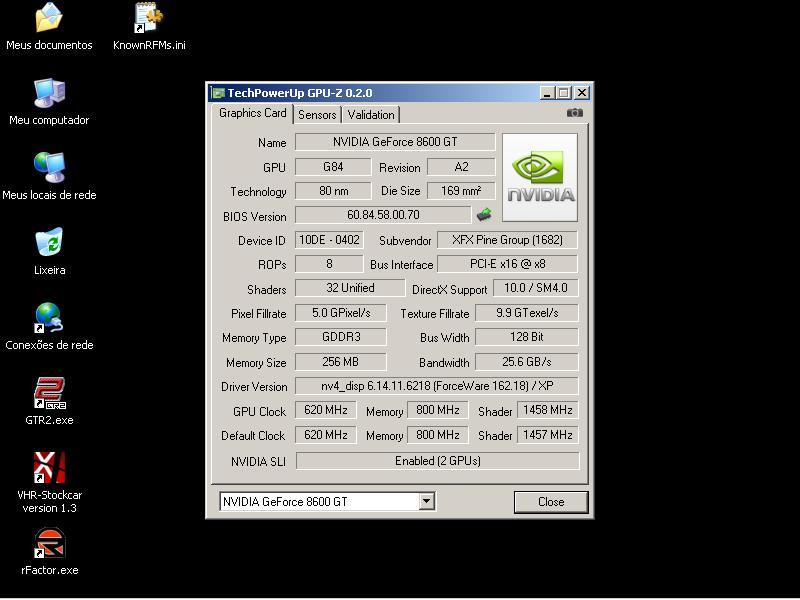
Task: Click the 'Memory Type' label text
Action: [254, 338]
